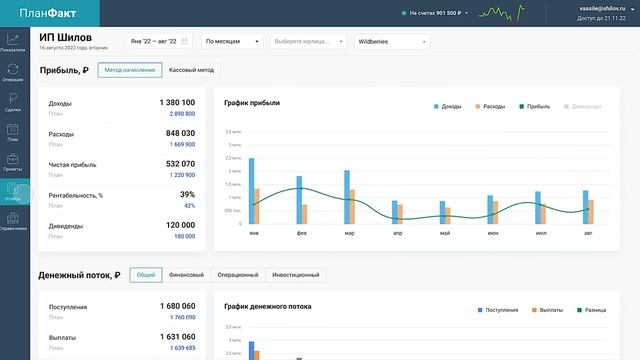640x360 pixels.
Task: Open the Показатели section in sidebar
Action: click(x=13, y=42)
